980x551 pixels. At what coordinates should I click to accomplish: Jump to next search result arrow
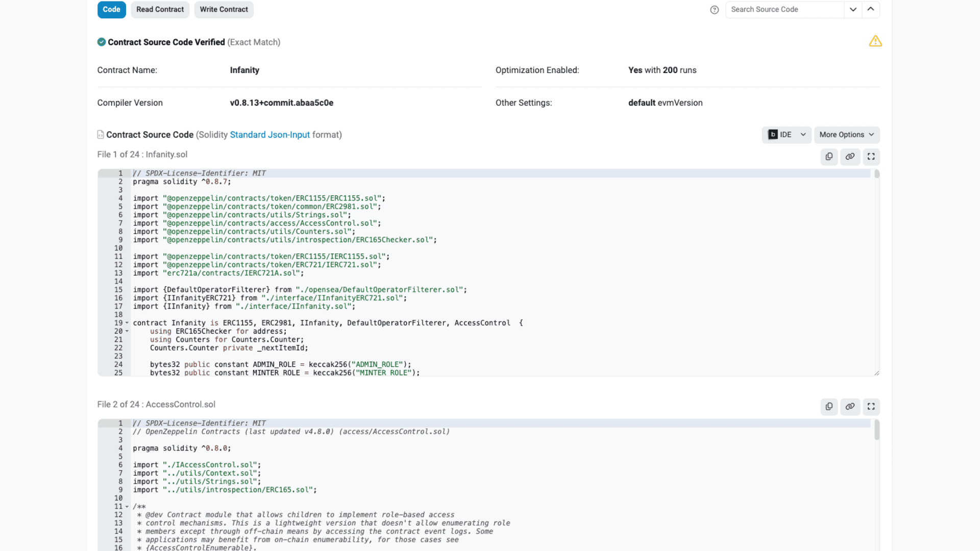853,9
